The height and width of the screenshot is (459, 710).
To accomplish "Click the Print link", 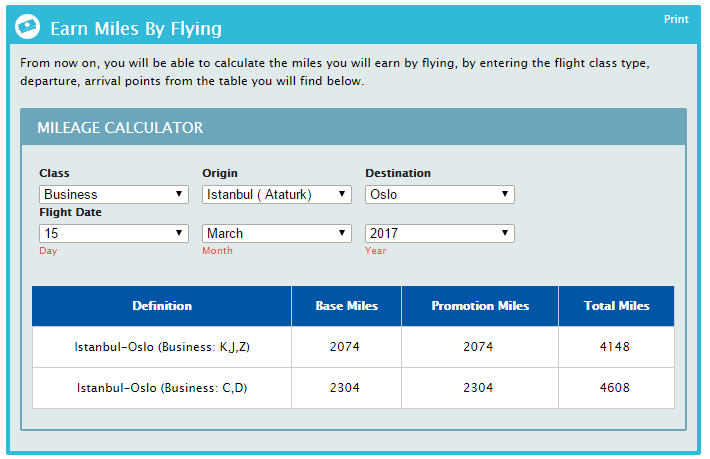I will 676,19.
